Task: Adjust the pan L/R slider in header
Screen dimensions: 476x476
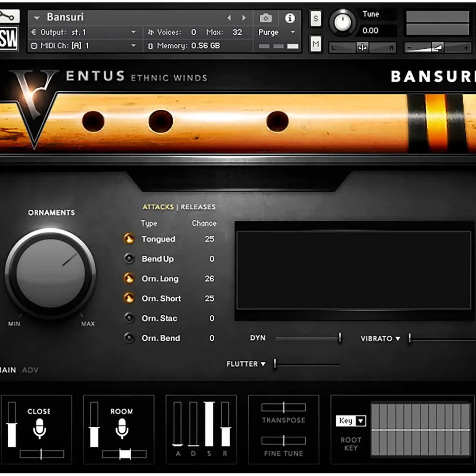Action: point(362,48)
